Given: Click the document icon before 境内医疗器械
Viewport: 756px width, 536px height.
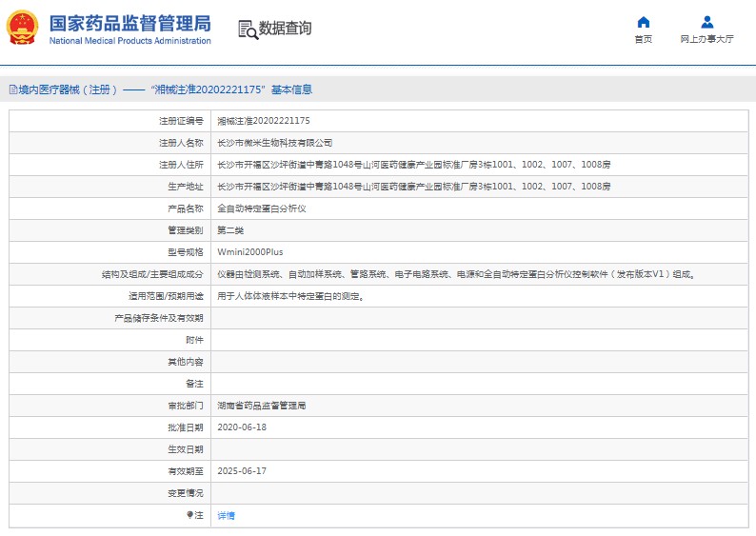Looking at the screenshot, I should [x=12, y=89].
